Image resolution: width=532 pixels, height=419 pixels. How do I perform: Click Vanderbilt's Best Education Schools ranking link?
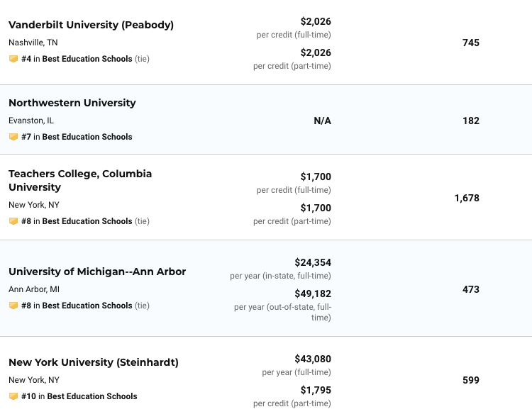(x=87, y=59)
